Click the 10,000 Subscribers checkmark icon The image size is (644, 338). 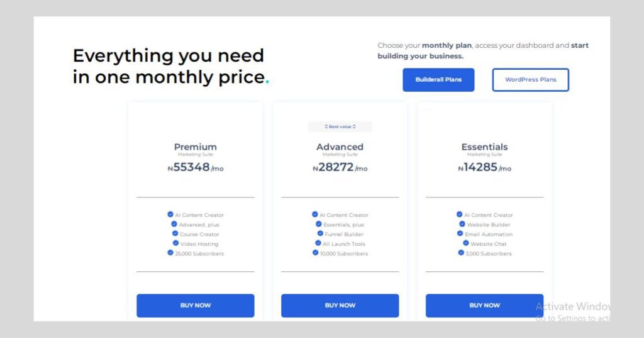[316, 253]
